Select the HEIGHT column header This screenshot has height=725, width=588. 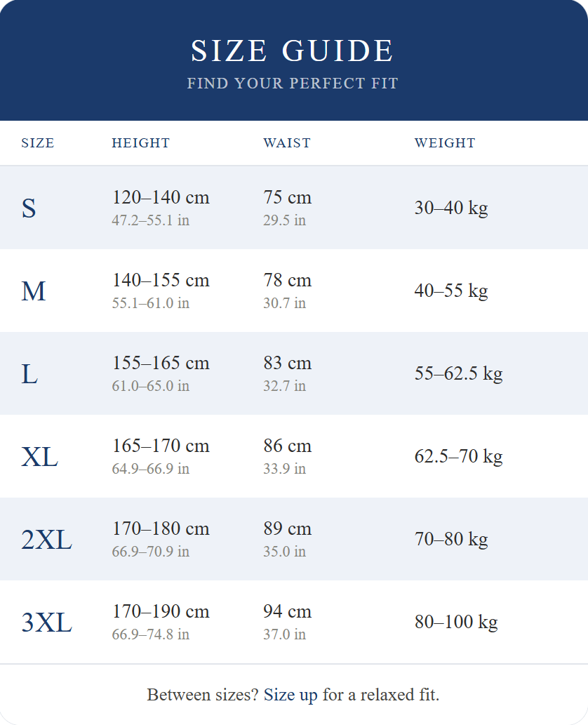point(141,143)
